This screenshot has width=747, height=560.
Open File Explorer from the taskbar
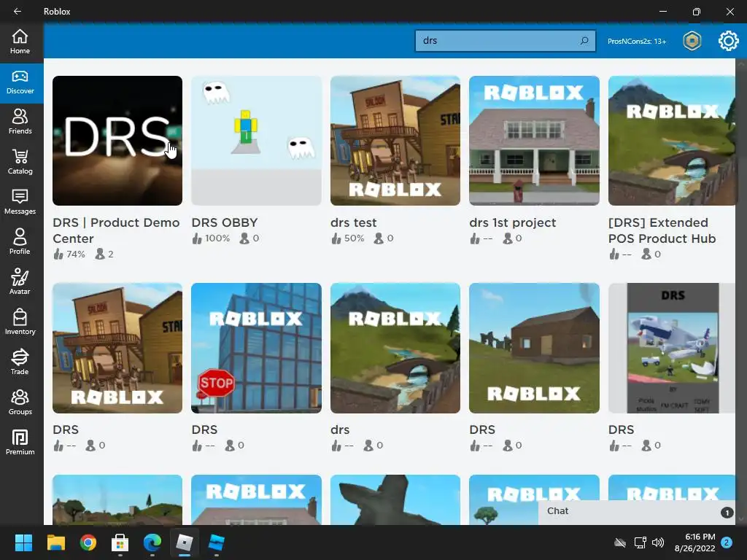click(x=55, y=542)
